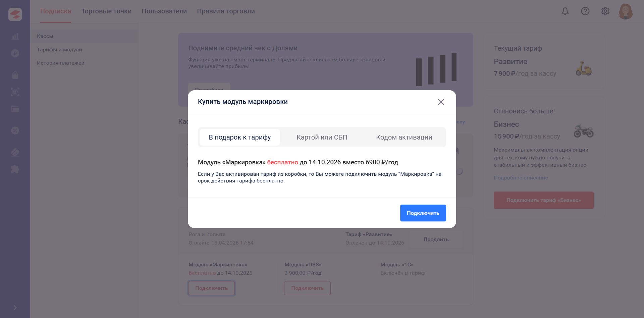Open the percent discount icon in the sidebar
The width and height of the screenshot is (644, 318).
[15, 130]
